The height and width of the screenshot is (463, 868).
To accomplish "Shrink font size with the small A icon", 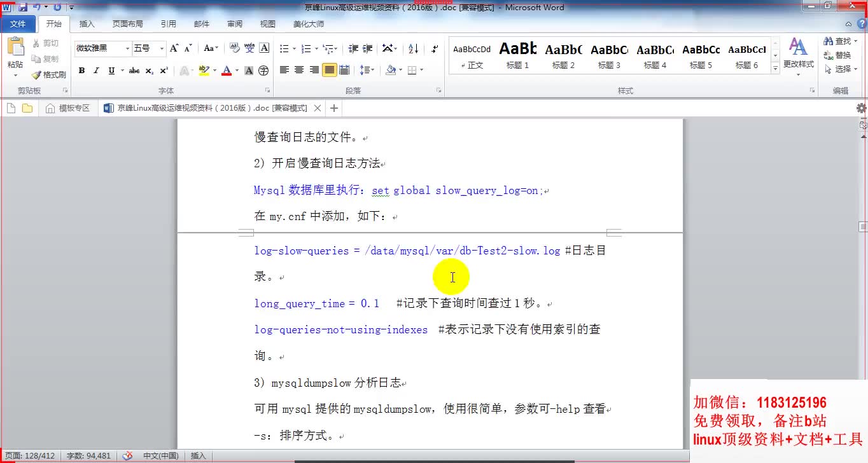I will pos(188,48).
